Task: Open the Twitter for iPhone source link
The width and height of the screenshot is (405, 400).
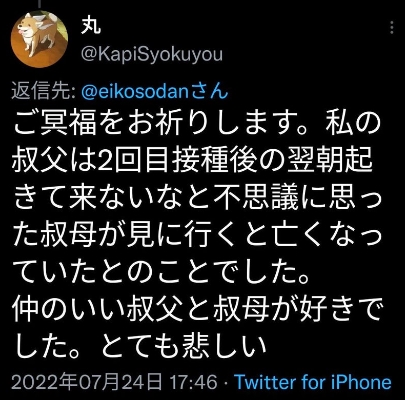Action: coord(313,382)
